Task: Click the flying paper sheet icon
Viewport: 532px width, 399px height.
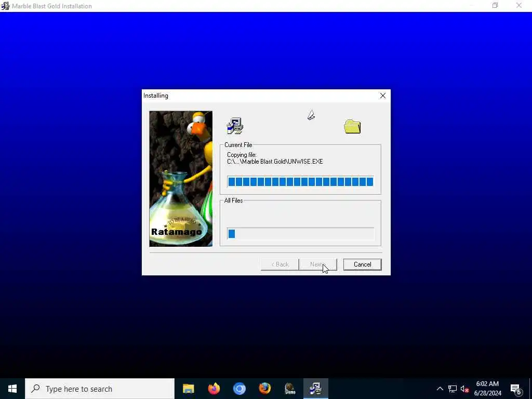Action: [311, 115]
